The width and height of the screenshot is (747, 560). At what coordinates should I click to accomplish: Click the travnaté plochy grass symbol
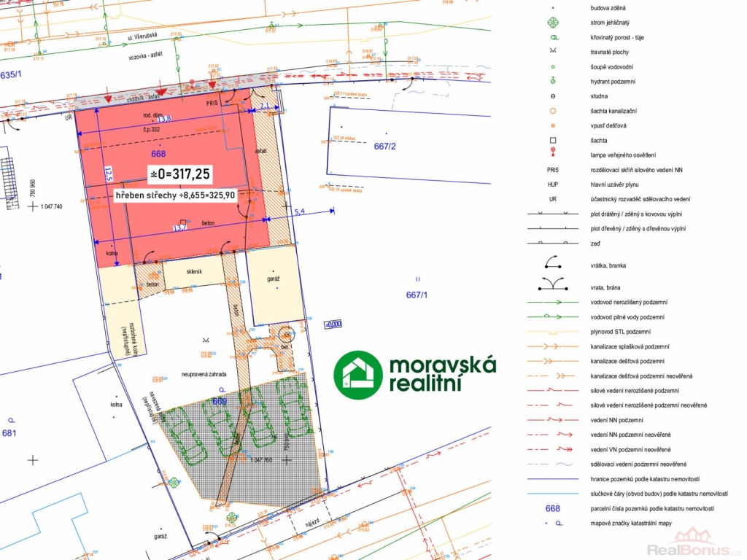(553, 52)
